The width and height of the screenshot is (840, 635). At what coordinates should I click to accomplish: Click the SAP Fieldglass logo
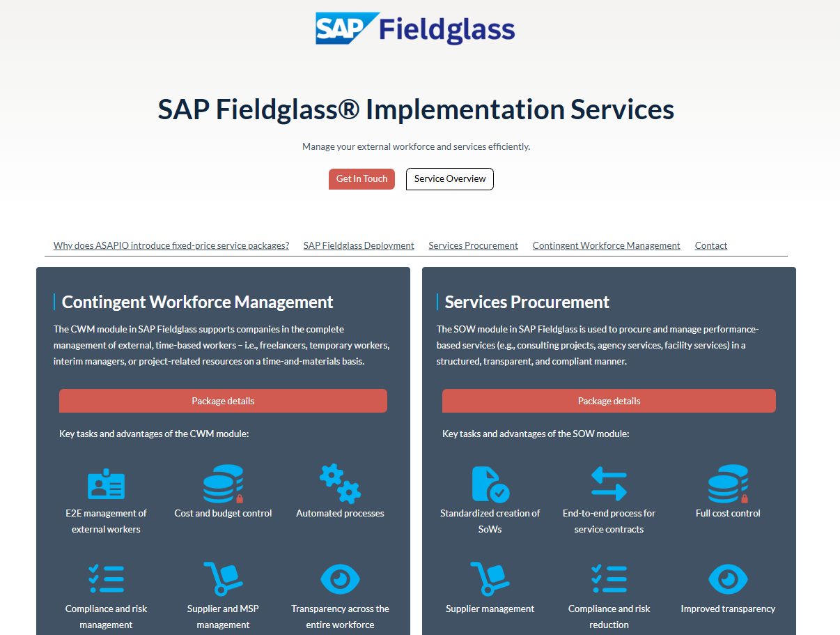415,29
